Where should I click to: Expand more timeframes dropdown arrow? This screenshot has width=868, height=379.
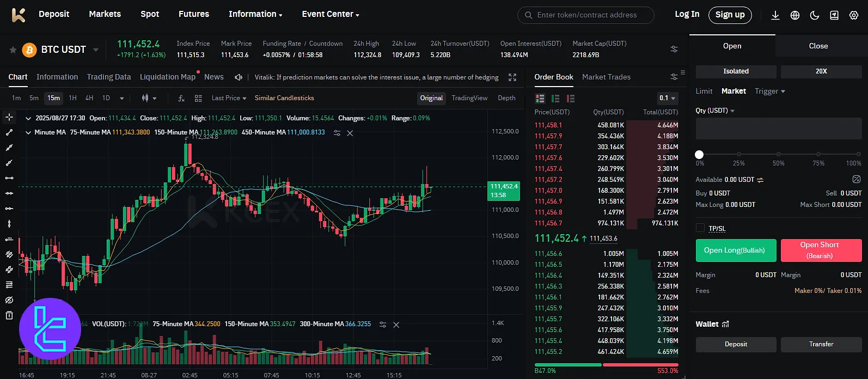pyautogui.click(x=121, y=99)
